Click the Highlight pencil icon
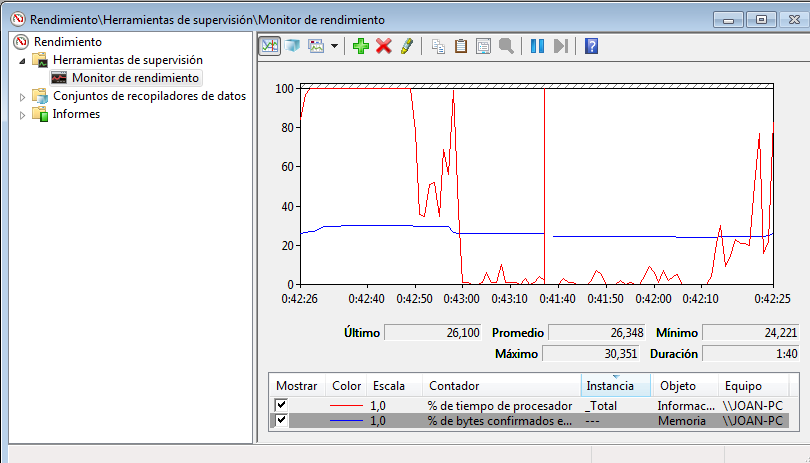This screenshot has width=810, height=463. [x=407, y=46]
